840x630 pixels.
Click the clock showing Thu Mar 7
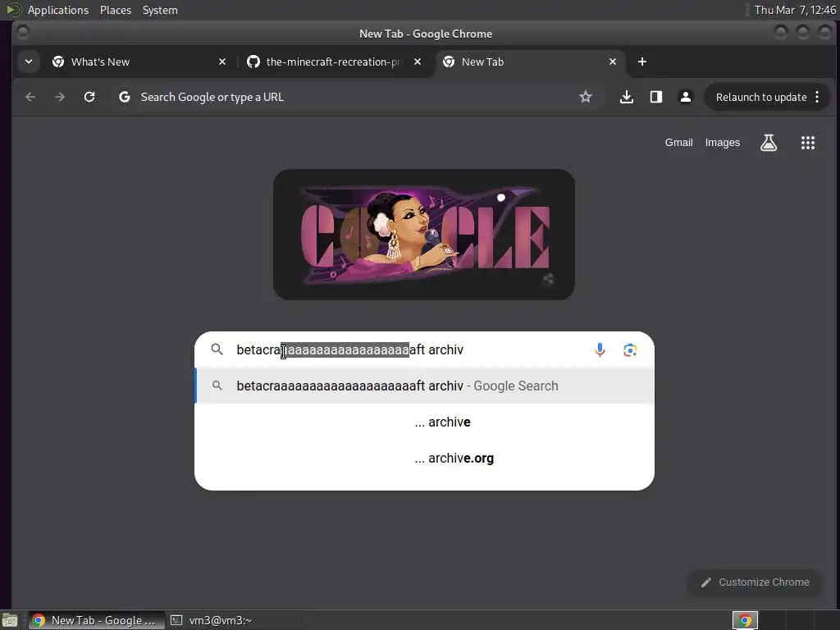click(x=794, y=10)
